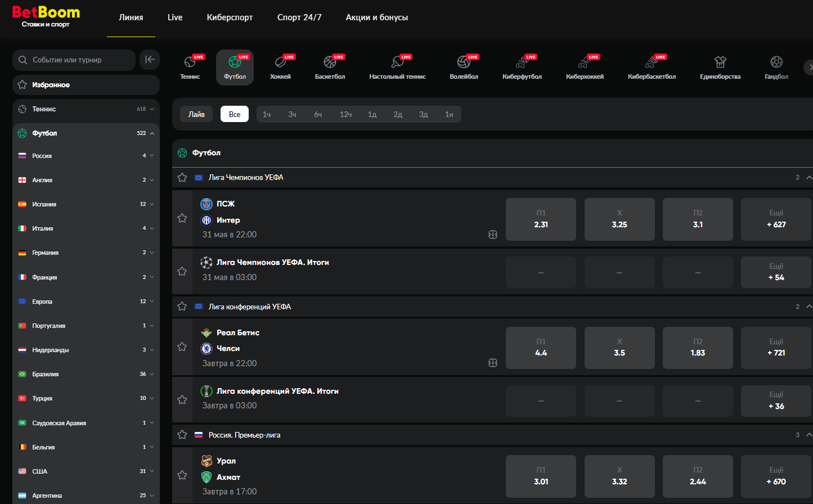Screen dimensions: 813x504
Task: Collapse Россия. Премьер-лига group chevron
Action: coord(809,435)
